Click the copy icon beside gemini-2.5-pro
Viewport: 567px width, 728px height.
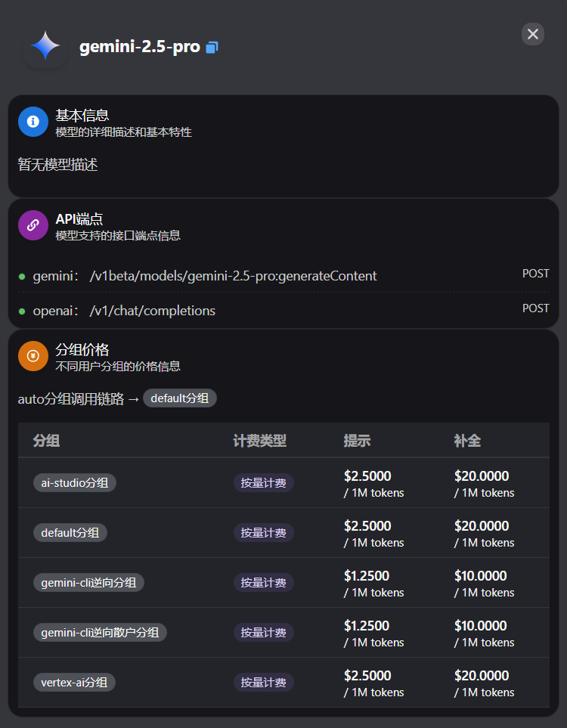pyautogui.click(x=212, y=48)
